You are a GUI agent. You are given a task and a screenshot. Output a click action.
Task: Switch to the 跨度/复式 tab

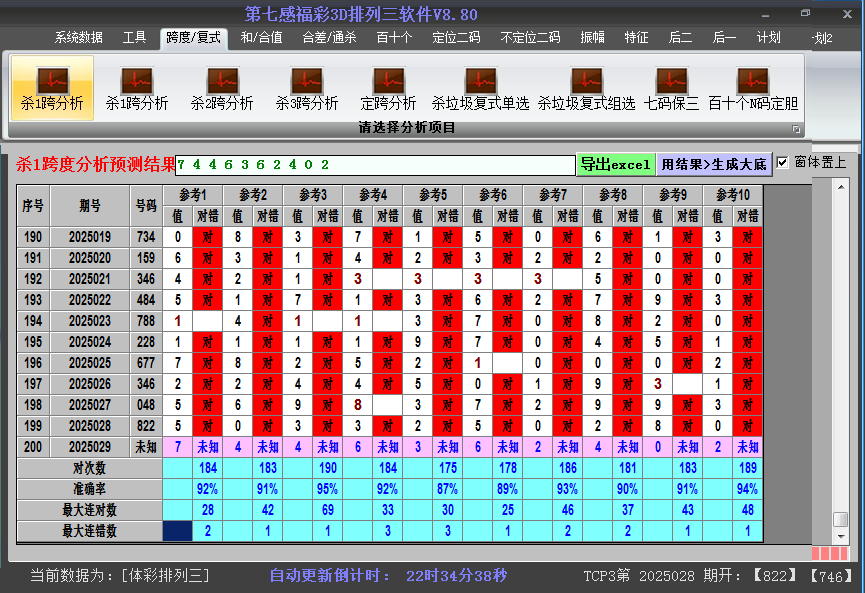click(x=194, y=38)
